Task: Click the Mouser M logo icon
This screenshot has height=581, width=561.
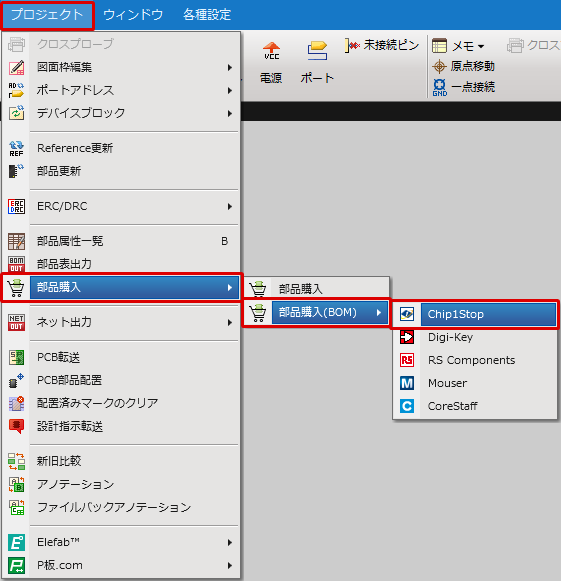Action: (407, 383)
